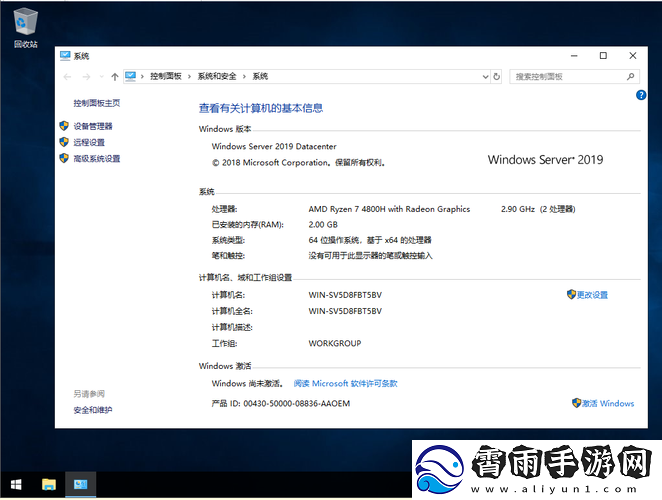Click 更改设置 link for computer name
The image size is (662, 500).
coord(592,295)
